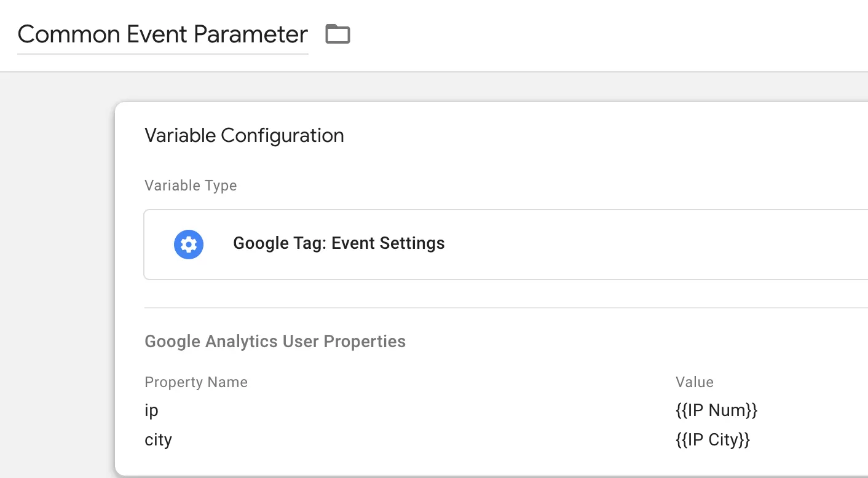Click the Google Analytics User Properties heading
Image resolution: width=868 pixels, height=478 pixels.
(275, 342)
